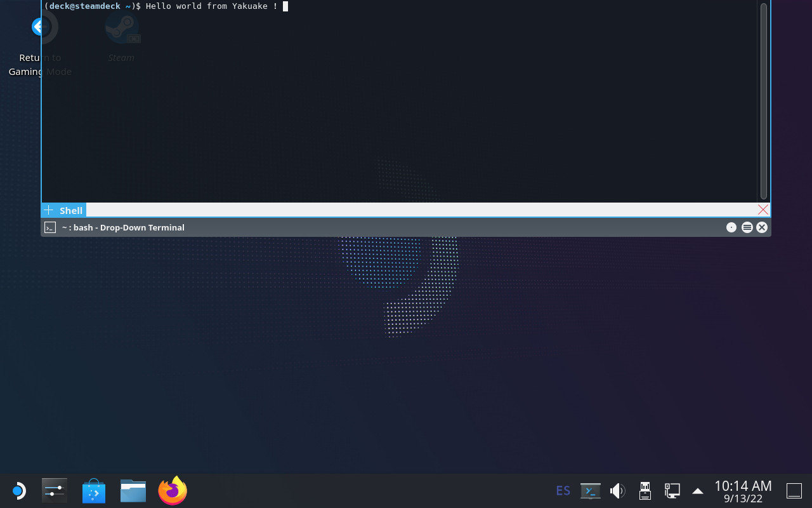Quit Yakuake with title bar close button
This screenshot has width=812, height=508.
[x=762, y=227]
